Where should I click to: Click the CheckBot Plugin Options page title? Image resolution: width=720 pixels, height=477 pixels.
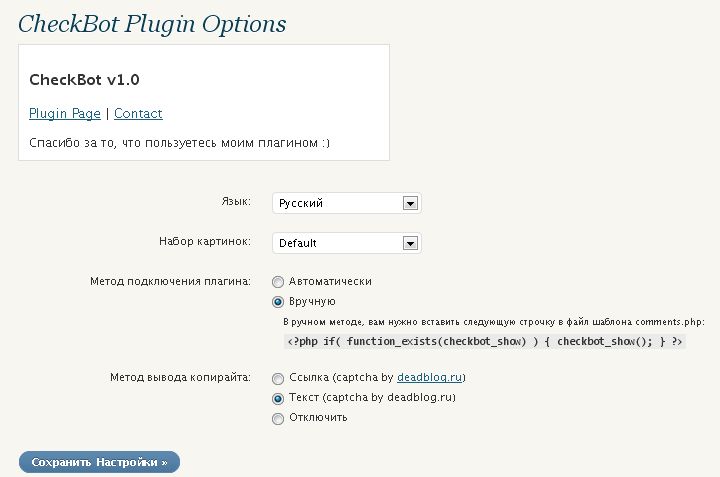coord(152,24)
